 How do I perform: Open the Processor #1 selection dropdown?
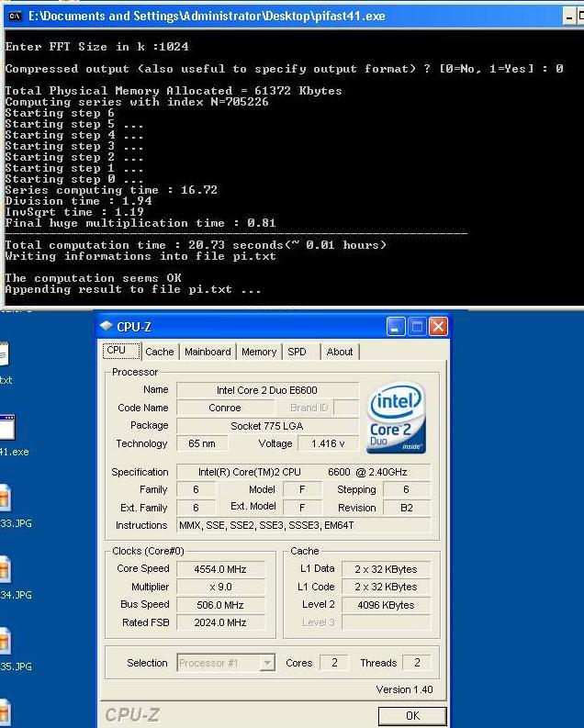point(226,663)
